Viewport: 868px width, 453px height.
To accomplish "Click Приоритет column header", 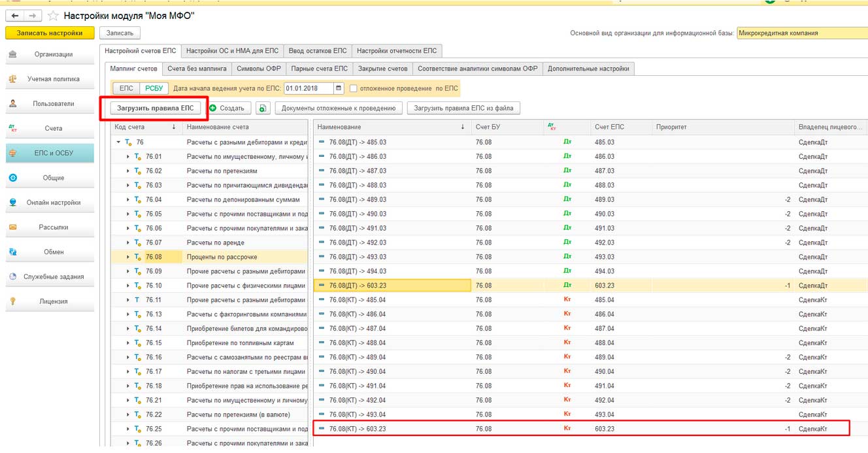I will click(x=723, y=127).
